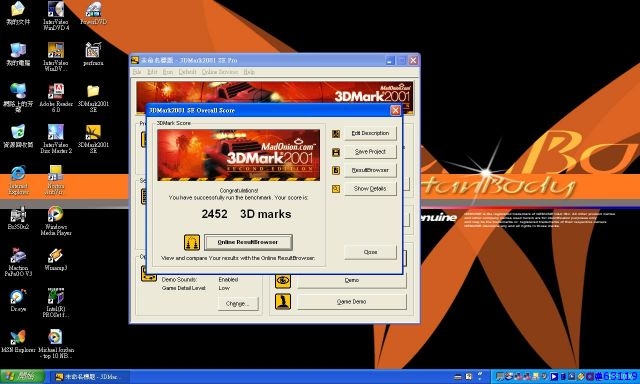640x384 pixels.
Task: Open the 3DMark2001 SE shortcut icon
Action: click(x=93, y=139)
